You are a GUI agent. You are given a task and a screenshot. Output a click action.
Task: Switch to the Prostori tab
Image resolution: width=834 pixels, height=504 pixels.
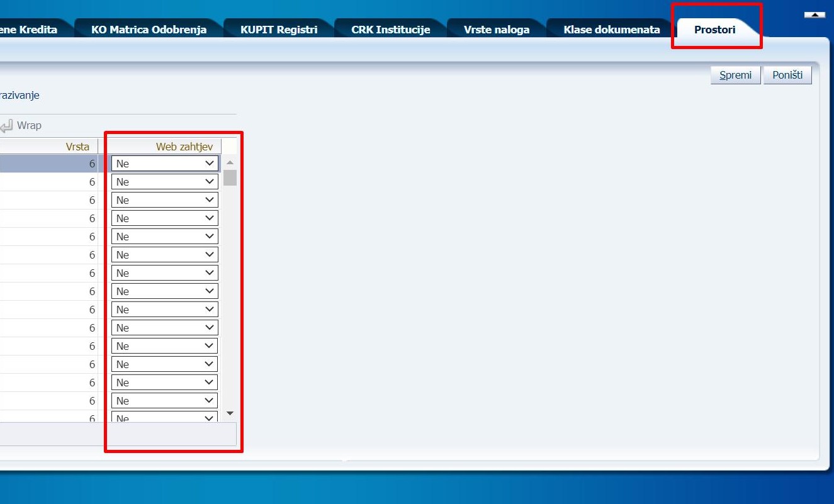pos(714,30)
